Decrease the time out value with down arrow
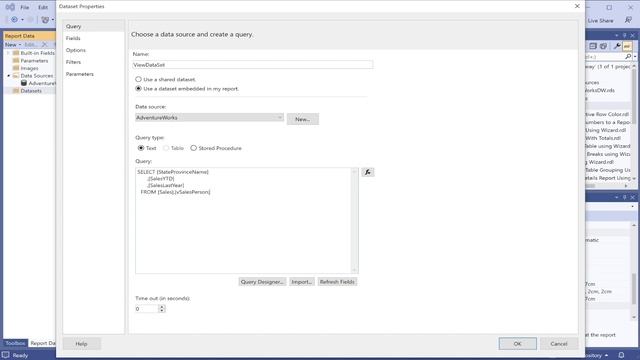 (x=162, y=311)
